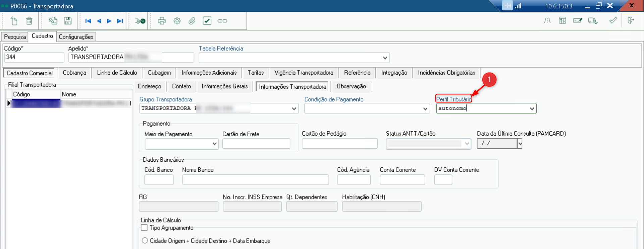The image size is (644, 249).
Task: Switch to the Endereço sub-tab
Action: pos(150,86)
